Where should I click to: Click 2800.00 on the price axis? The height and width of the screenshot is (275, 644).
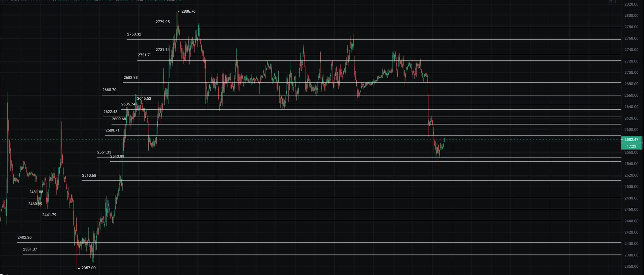click(631, 16)
